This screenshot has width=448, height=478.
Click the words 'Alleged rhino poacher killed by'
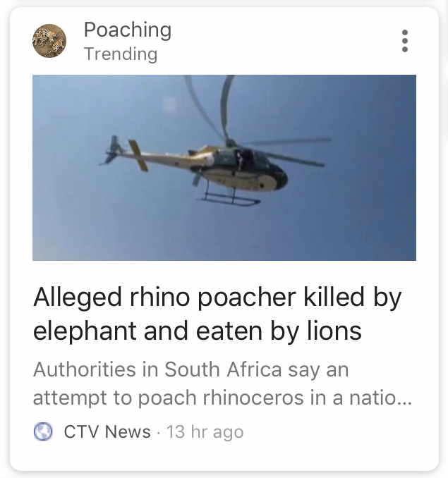pos(217,298)
